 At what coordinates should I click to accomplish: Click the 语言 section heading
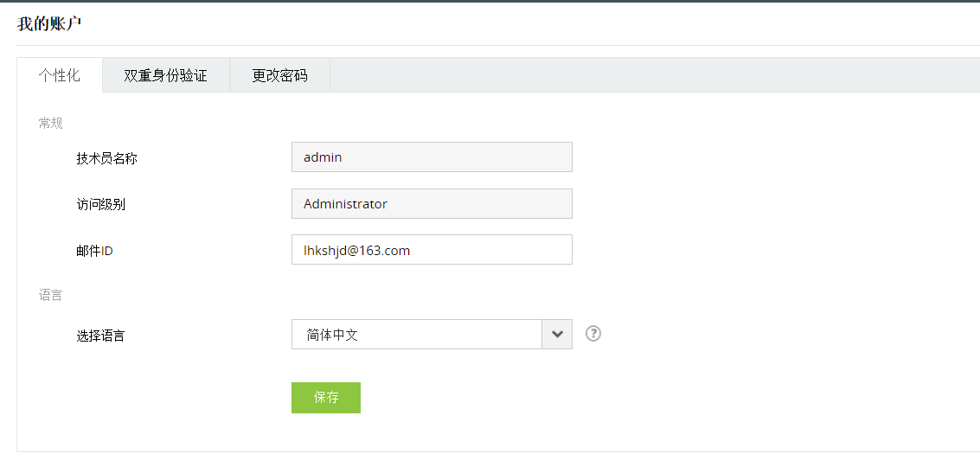[x=51, y=295]
